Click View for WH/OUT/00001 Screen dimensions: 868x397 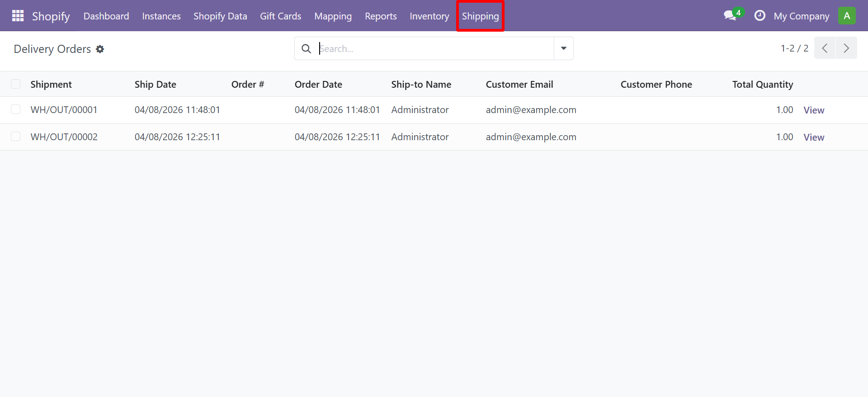[x=814, y=110]
